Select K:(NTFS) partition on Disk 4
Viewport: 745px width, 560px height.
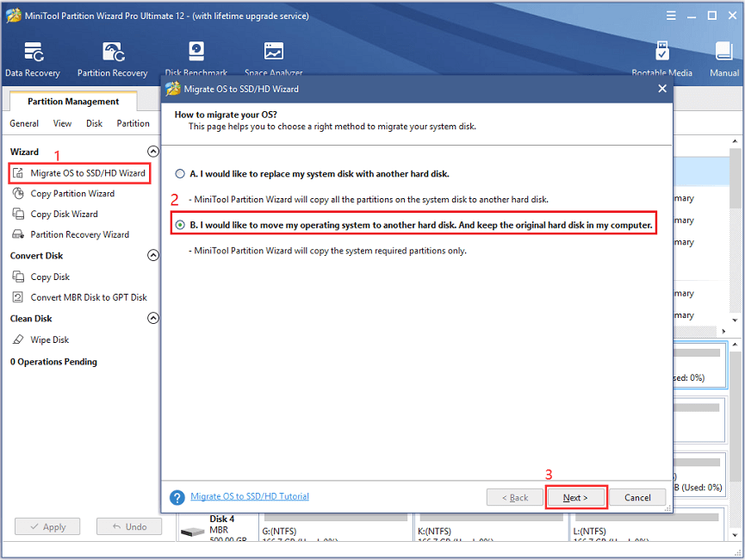point(492,526)
